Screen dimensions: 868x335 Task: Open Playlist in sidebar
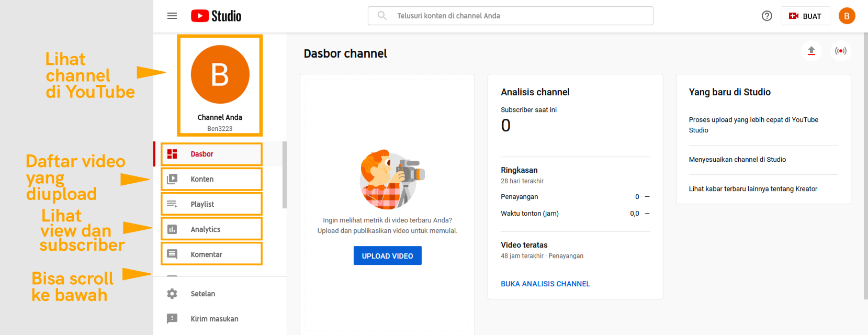pyautogui.click(x=220, y=204)
